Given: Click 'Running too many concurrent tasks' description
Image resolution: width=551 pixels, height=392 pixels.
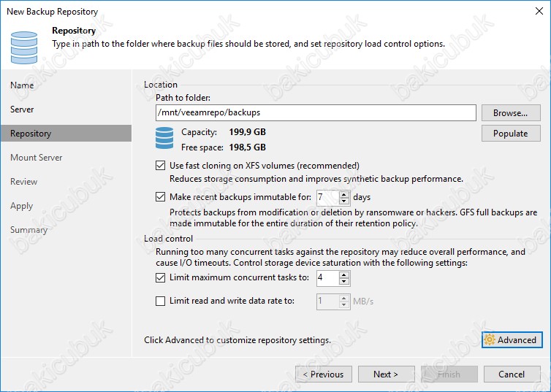Looking at the screenshot, I should (x=341, y=257).
